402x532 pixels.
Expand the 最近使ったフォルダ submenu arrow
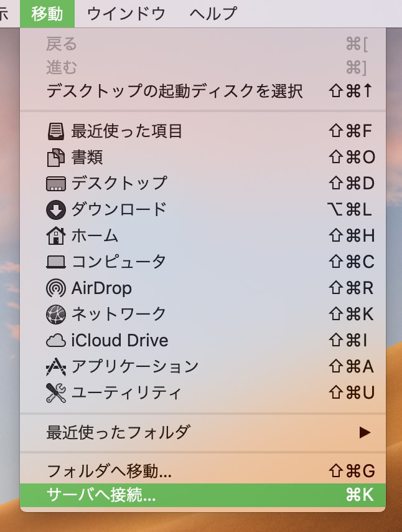365,432
